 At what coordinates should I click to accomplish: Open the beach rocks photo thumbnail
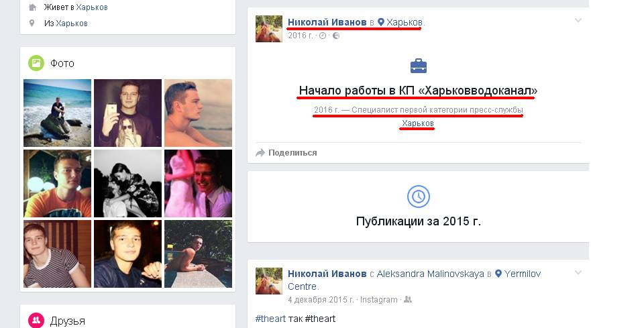click(57, 113)
